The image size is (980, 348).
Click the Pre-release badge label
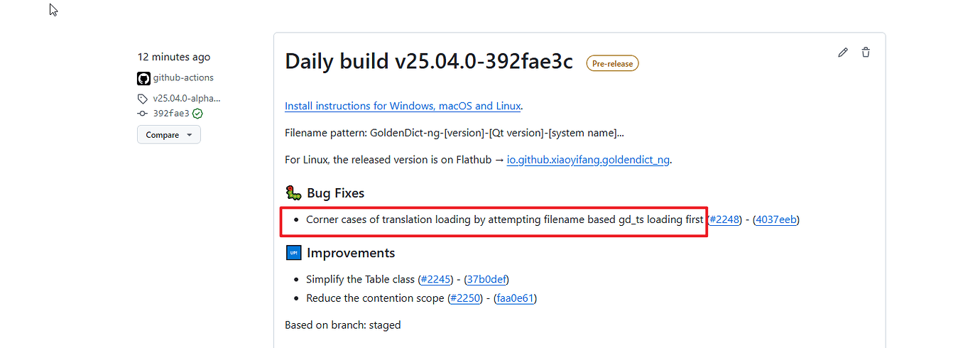(x=612, y=63)
